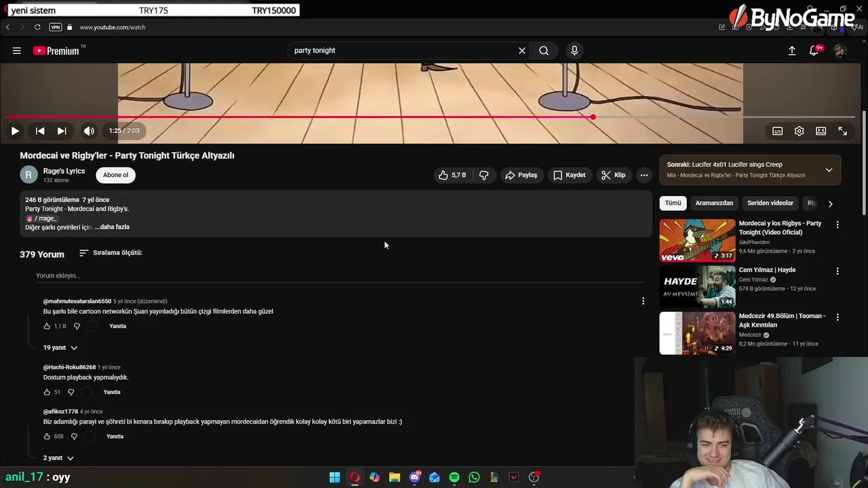Open the notifications bell
868x488 pixels.
(814, 51)
